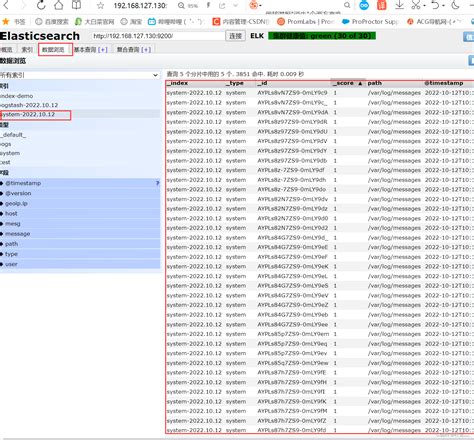Click the connect button beside the URL
This screenshot has height=440, width=474.
(x=236, y=36)
